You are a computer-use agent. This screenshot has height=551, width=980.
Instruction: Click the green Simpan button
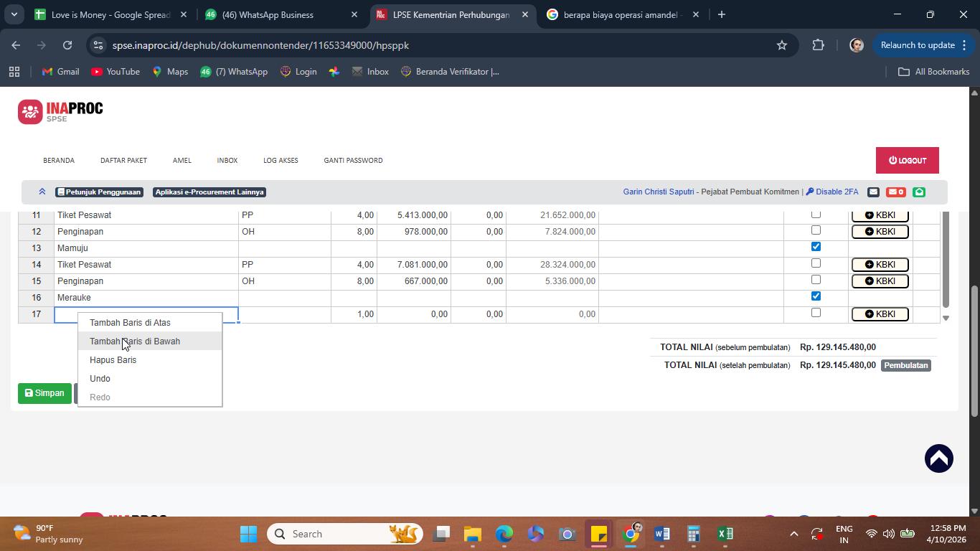[44, 393]
